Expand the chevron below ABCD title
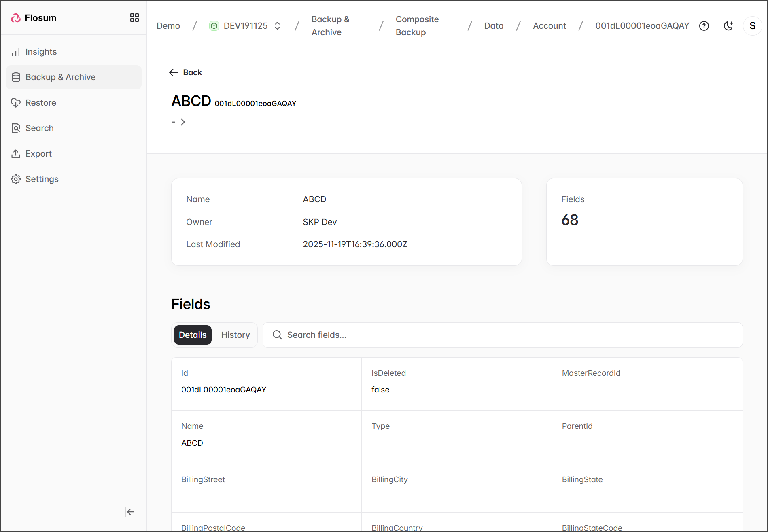The width and height of the screenshot is (768, 532). pyautogui.click(x=183, y=122)
